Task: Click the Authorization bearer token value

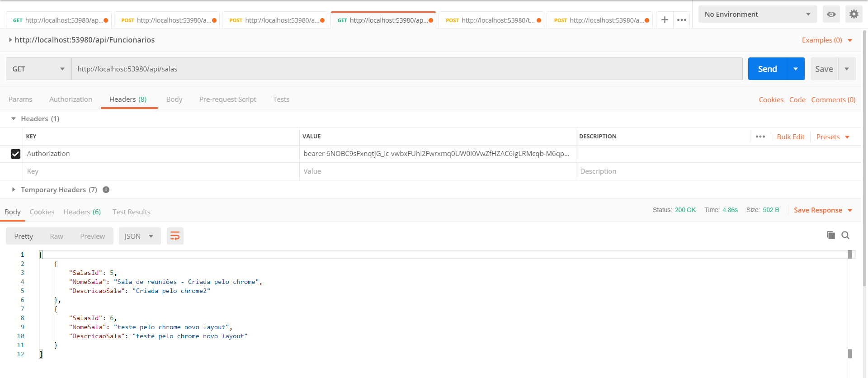Action: (437, 154)
